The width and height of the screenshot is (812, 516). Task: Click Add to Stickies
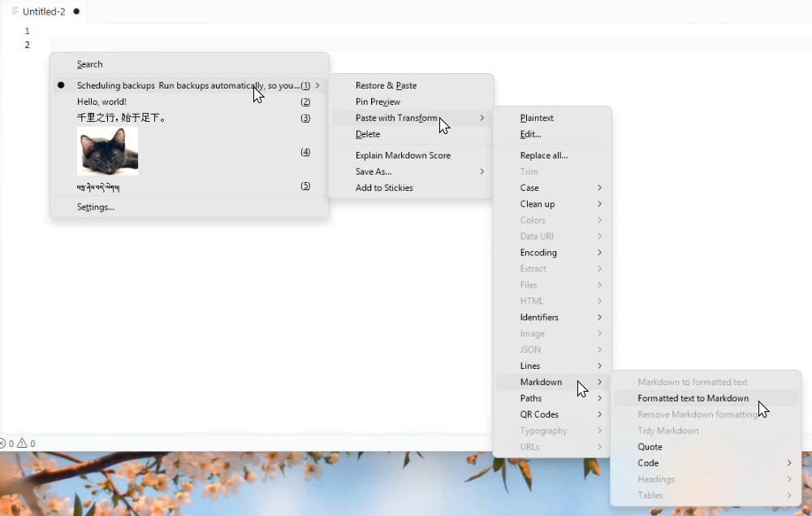coord(411,188)
